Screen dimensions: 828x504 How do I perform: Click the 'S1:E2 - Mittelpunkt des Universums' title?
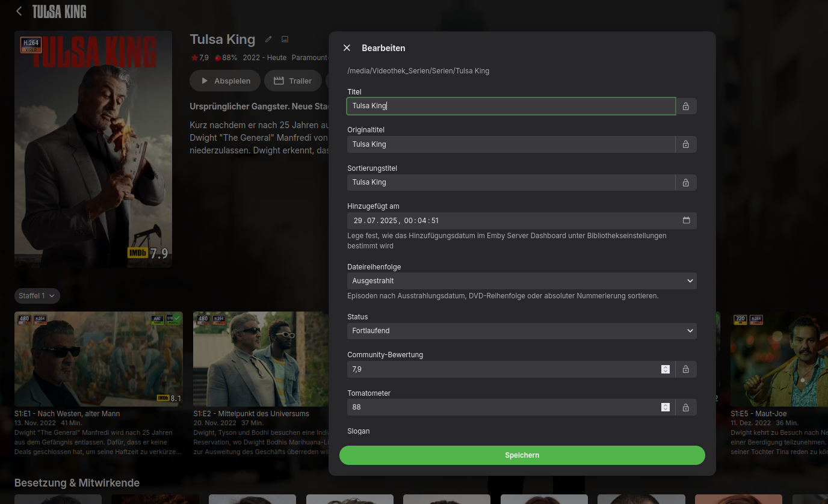[x=252, y=414]
